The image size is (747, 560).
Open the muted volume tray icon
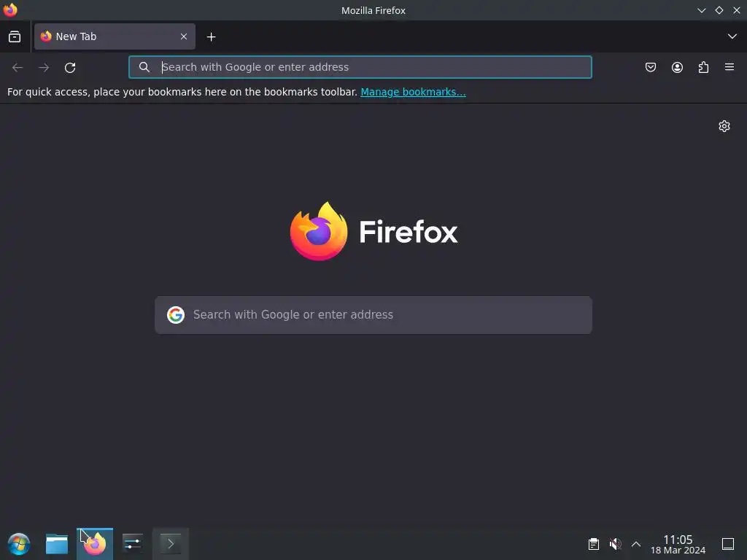[x=615, y=544]
